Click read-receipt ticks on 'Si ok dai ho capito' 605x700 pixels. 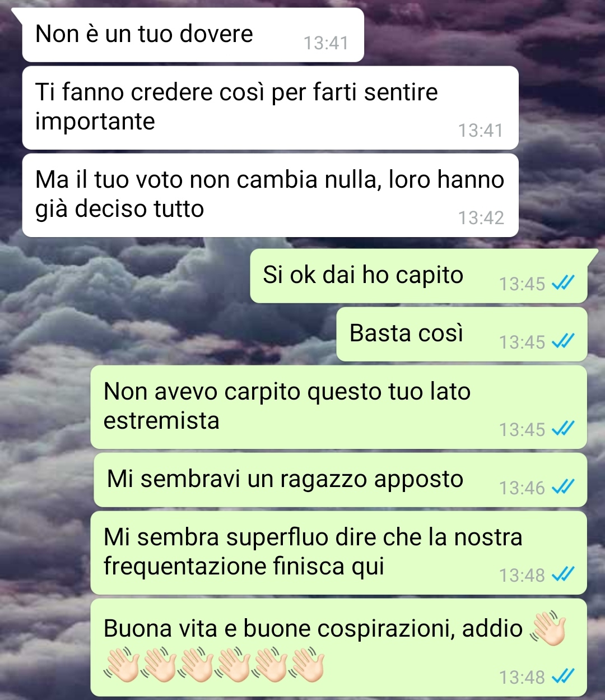pos(563,284)
